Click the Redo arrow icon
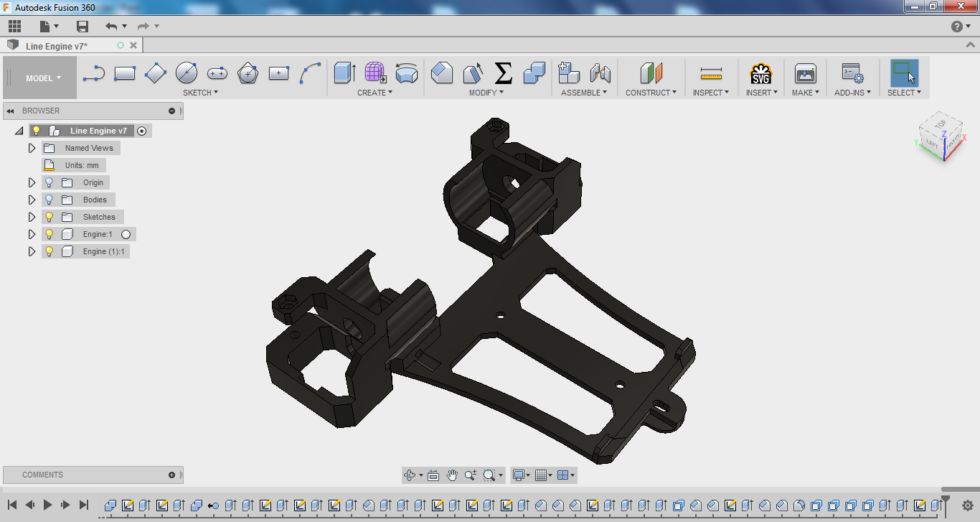This screenshot has width=980, height=522. [143, 27]
